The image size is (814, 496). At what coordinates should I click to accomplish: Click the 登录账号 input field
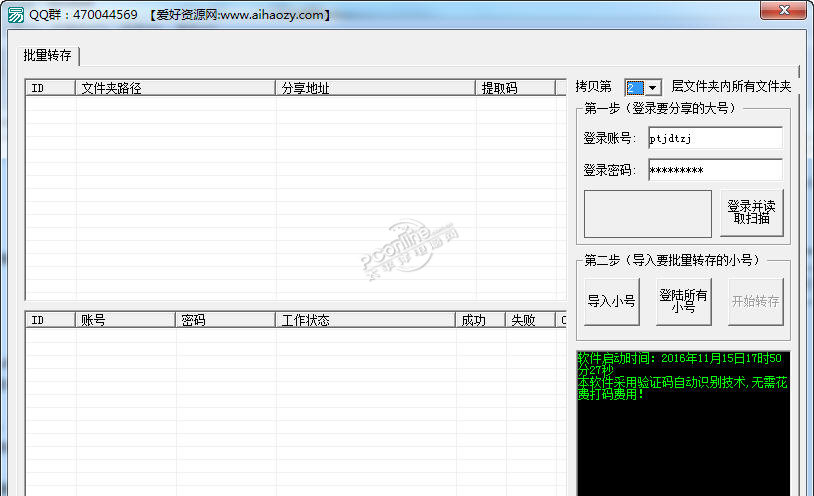click(715, 138)
